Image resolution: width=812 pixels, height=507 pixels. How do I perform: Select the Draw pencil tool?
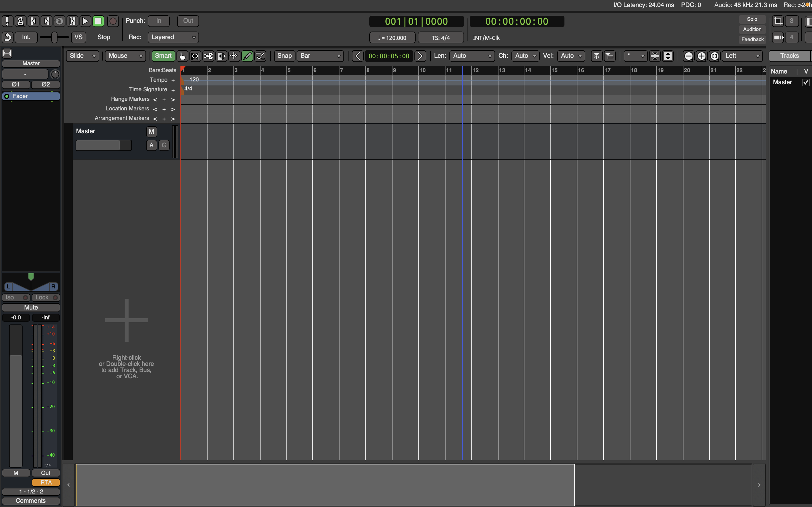(247, 56)
